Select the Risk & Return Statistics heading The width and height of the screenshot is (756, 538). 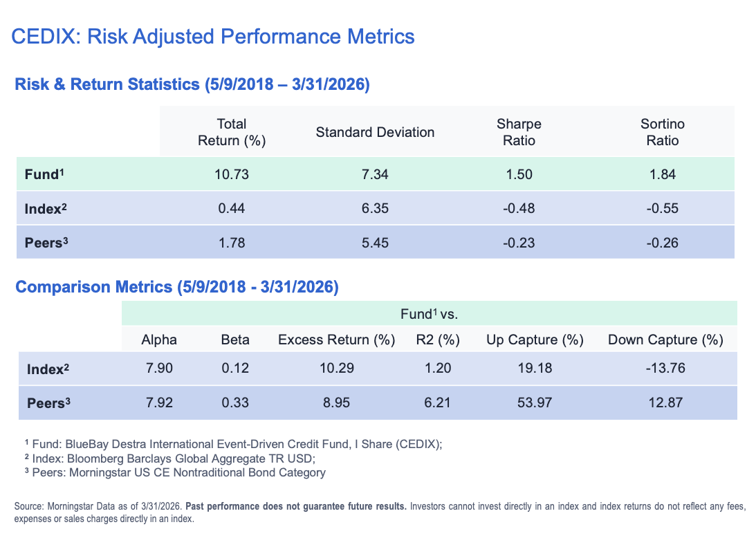tap(192, 85)
